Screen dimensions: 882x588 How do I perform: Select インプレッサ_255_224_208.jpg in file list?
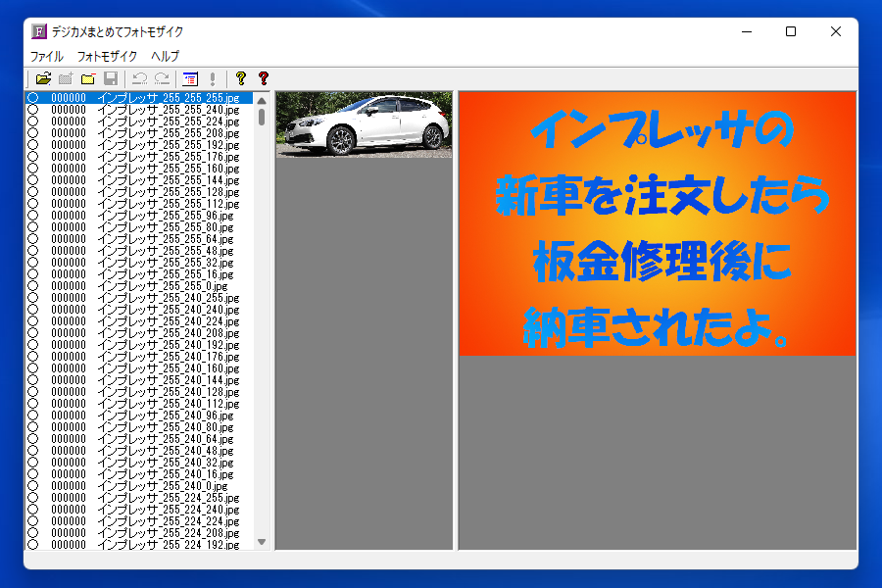coord(139,533)
